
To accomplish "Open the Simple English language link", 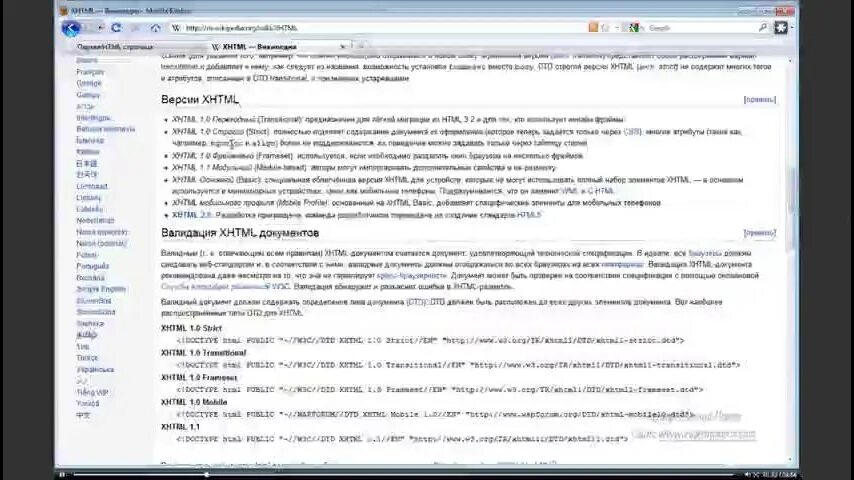I will click(101, 289).
